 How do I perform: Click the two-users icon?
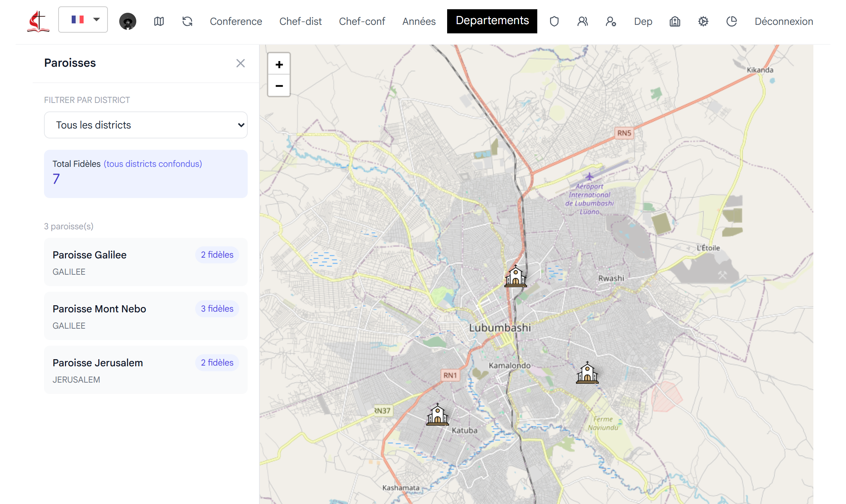click(x=582, y=21)
